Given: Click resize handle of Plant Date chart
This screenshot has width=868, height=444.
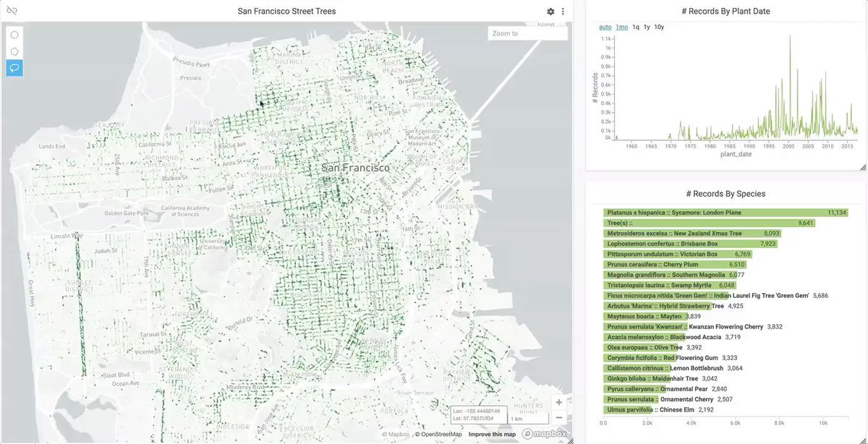Looking at the screenshot, I should [x=862, y=167].
